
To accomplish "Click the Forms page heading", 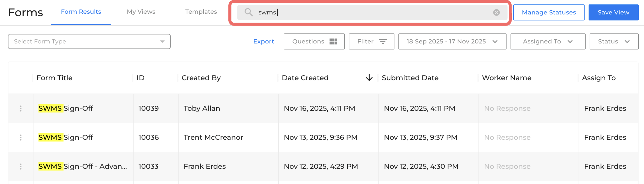I will pos(26,12).
